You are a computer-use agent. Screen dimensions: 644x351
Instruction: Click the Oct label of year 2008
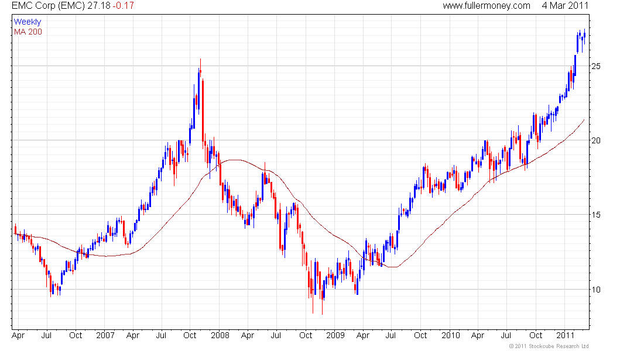[306, 335]
